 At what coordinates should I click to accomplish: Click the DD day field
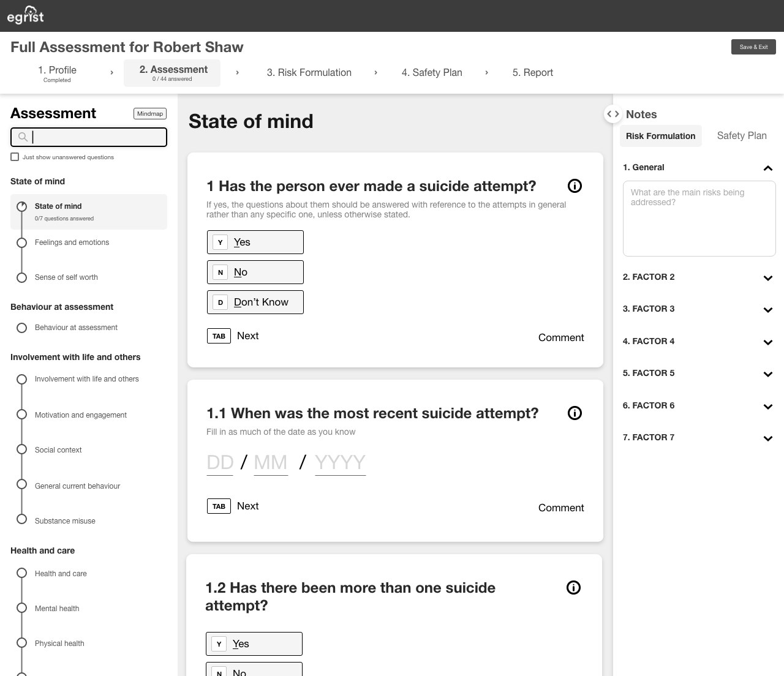point(220,463)
